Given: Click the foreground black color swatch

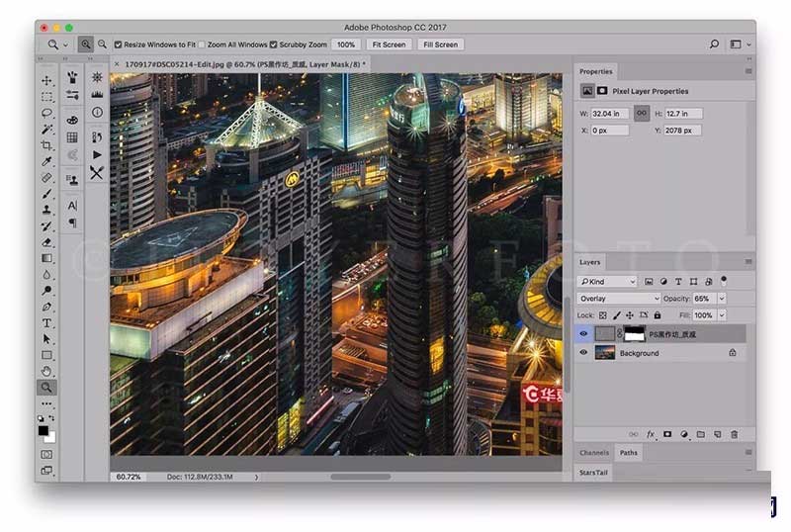Looking at the screenshot, I should point(44,430).
